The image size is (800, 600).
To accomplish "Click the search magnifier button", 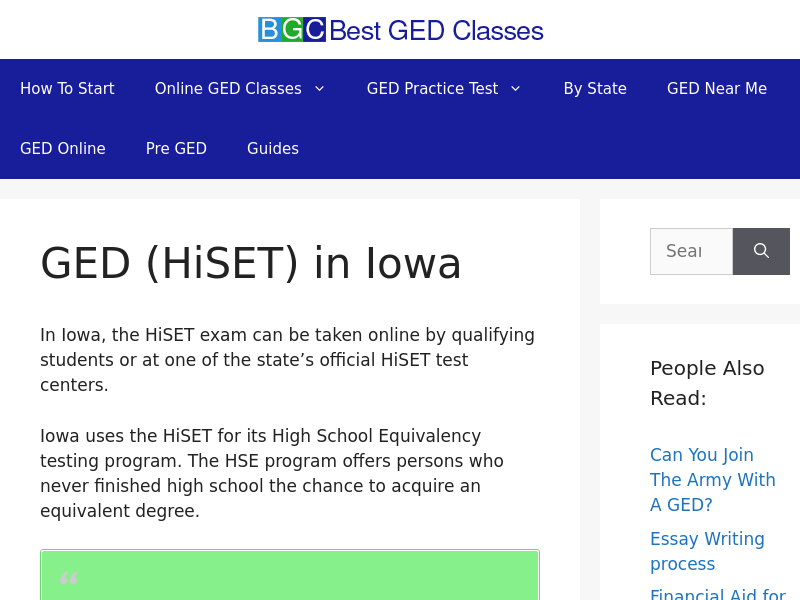I will 761,251.
